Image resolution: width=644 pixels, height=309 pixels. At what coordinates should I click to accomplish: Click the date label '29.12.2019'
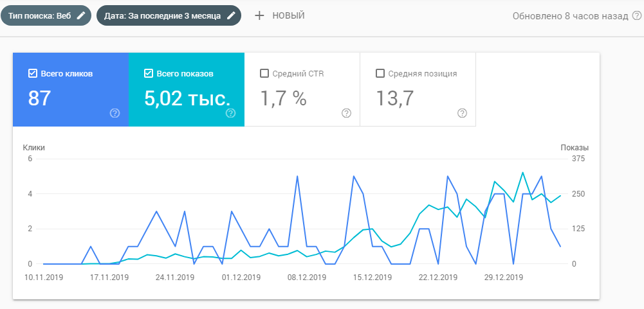(504, 278)
